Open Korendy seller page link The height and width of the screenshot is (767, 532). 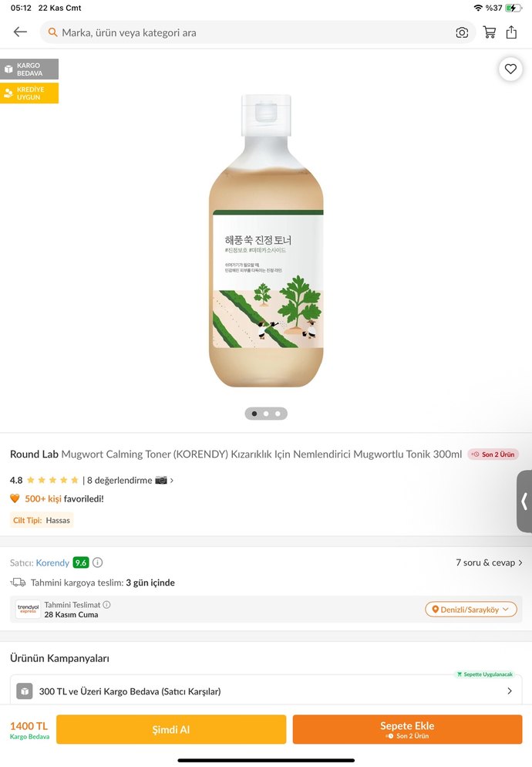click(x=52, y=563)
